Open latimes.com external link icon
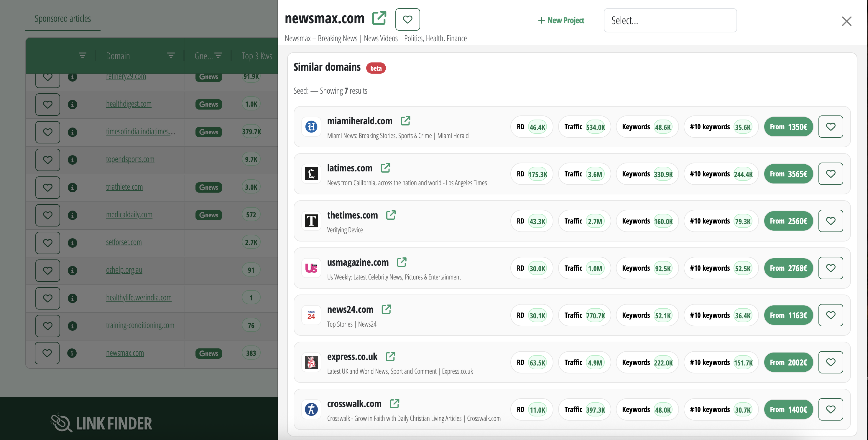The width and height of the screenshot is (868, 440). [x=385, y=168]
